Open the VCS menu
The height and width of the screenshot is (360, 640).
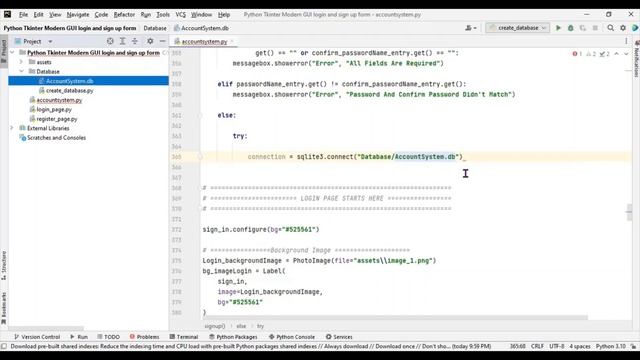(180, 14)
